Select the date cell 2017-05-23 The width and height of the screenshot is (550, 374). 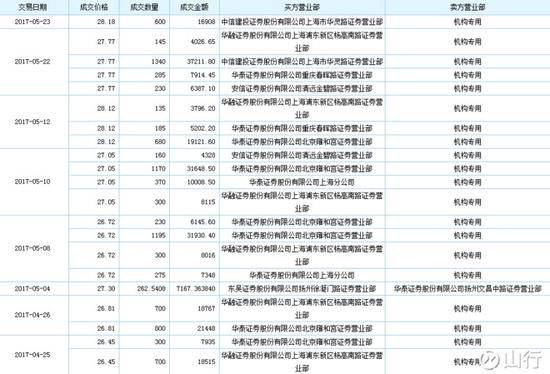click(33, 22)
